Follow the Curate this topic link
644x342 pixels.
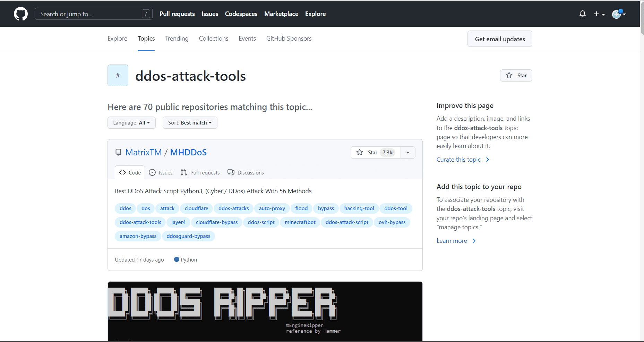tap(458, 160)
